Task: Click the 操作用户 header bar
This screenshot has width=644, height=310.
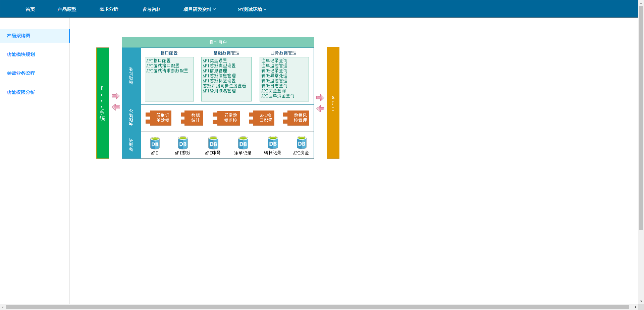Action: click(x=218, y=42)
